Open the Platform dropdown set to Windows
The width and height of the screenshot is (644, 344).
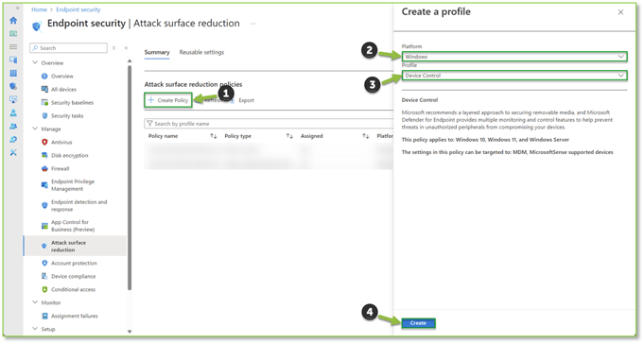514,57
